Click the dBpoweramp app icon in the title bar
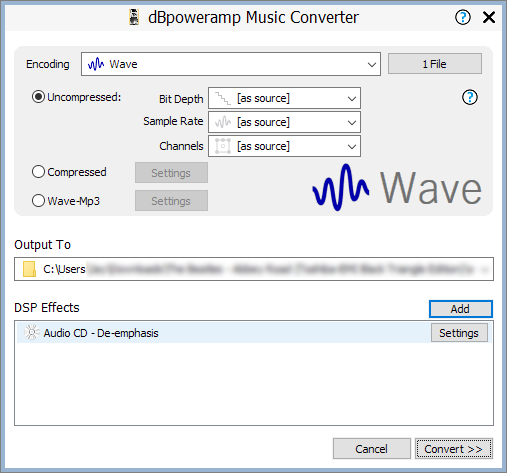This screenshot has width=507, height=473. click(x=134, y=17)
